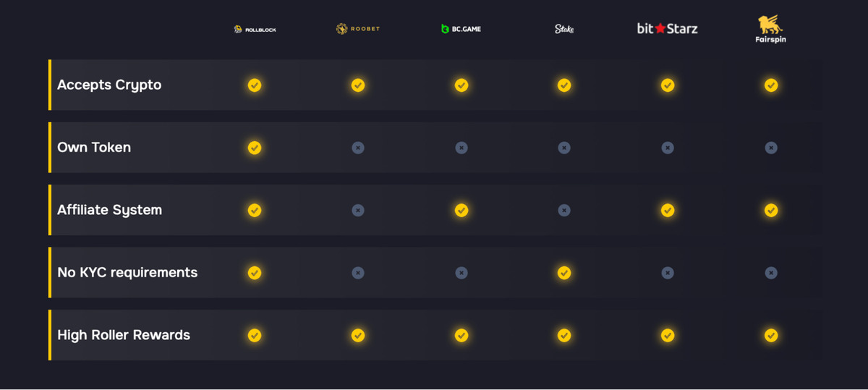This screenshot has height=390, width=868.
Task: Click Accepts Crypto checkmark under BC.GAME
Action: click(x=461, y=85)
